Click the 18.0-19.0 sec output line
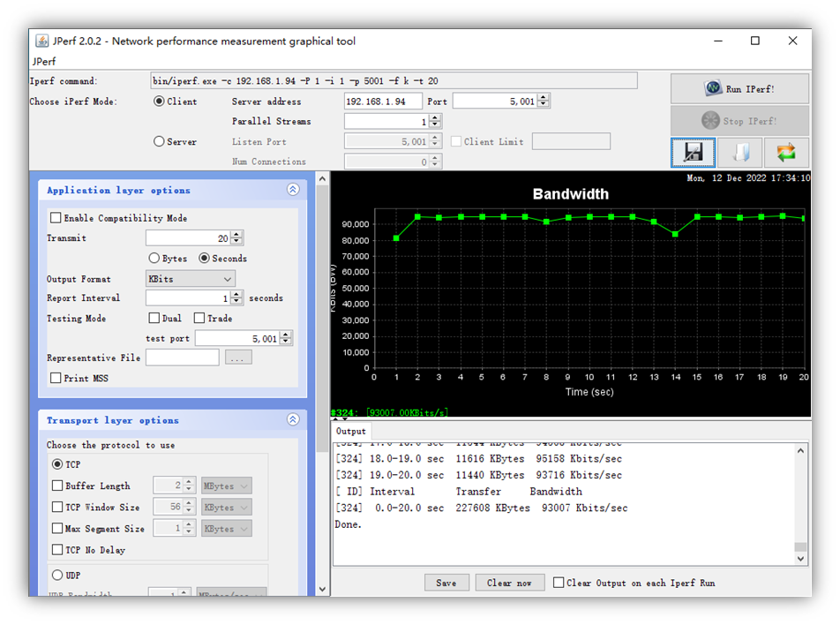 (x=478, y=459)
